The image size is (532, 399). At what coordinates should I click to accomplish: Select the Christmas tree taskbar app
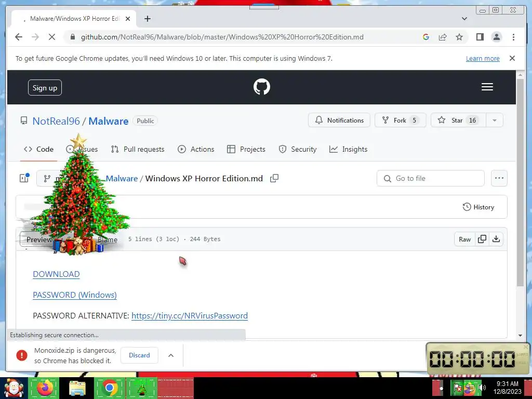(141, 388)
